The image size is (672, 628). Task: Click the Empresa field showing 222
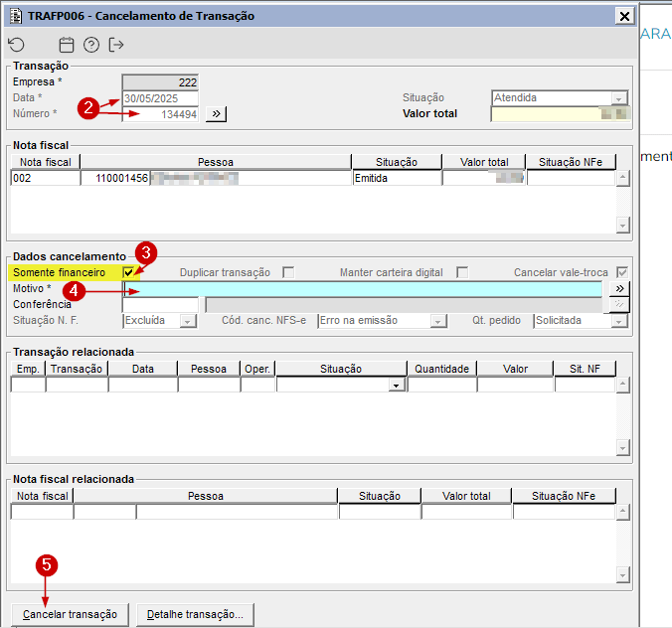pos(160,82)
